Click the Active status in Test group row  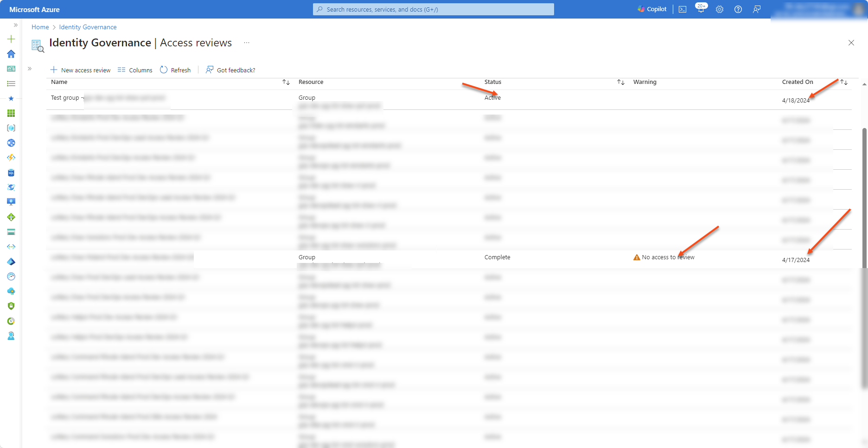click(492, 97)
